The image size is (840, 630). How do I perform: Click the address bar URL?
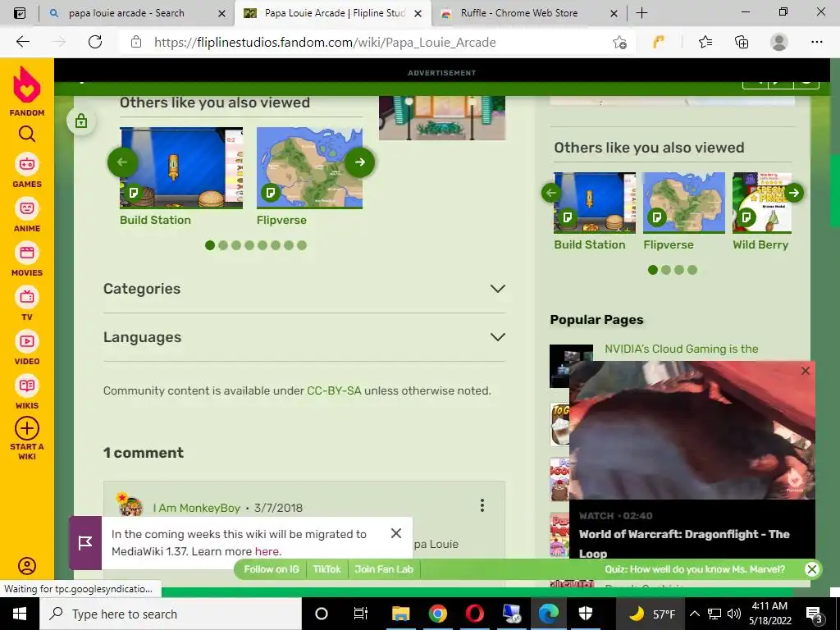pyautogui.click(x=325, y=43)
